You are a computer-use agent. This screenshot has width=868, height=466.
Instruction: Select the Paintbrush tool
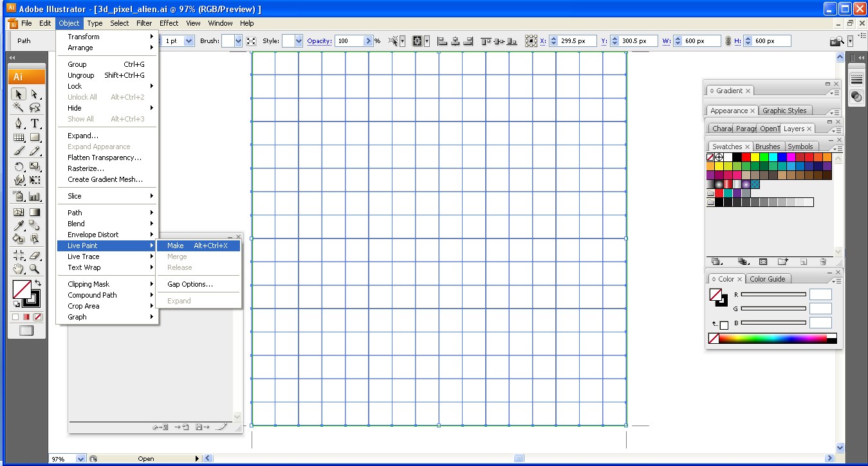(x=19, y=152)
